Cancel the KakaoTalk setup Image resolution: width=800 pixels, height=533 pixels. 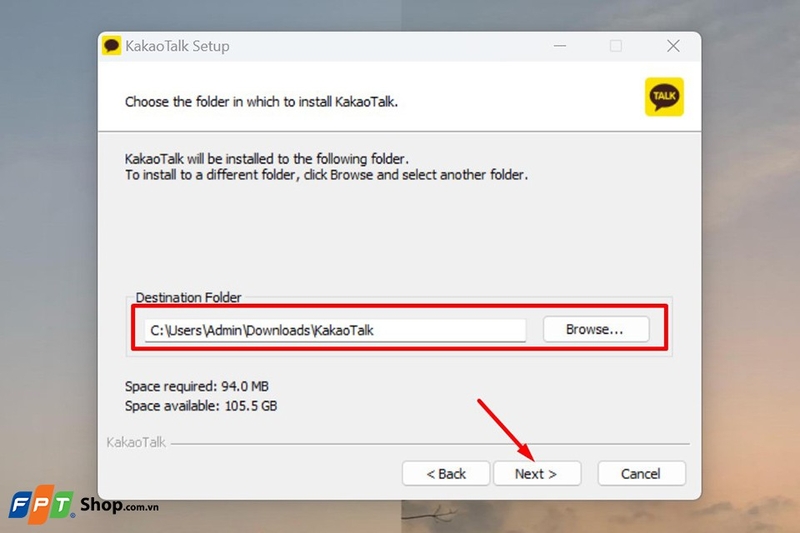(x=641, y=473)
